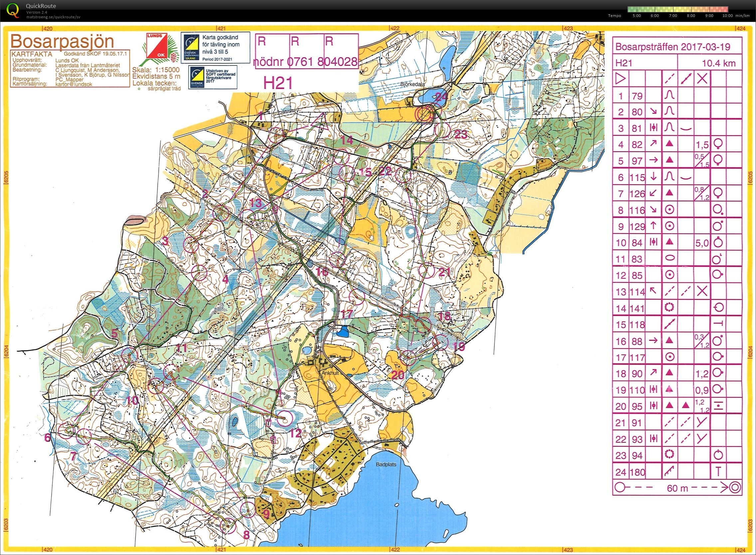This screenshot has height=555, width=756.
Task: Click the 1,2 size value in control 18 row
Action: (702, 374)
